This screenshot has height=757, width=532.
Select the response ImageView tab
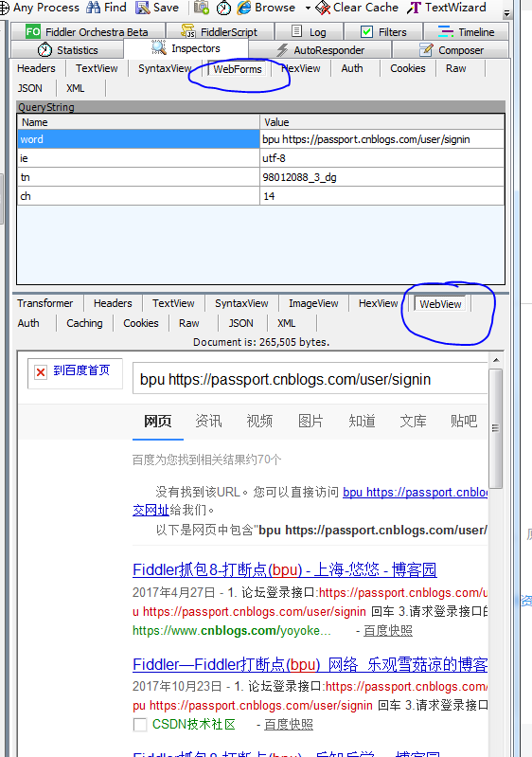tap(313, 303)
